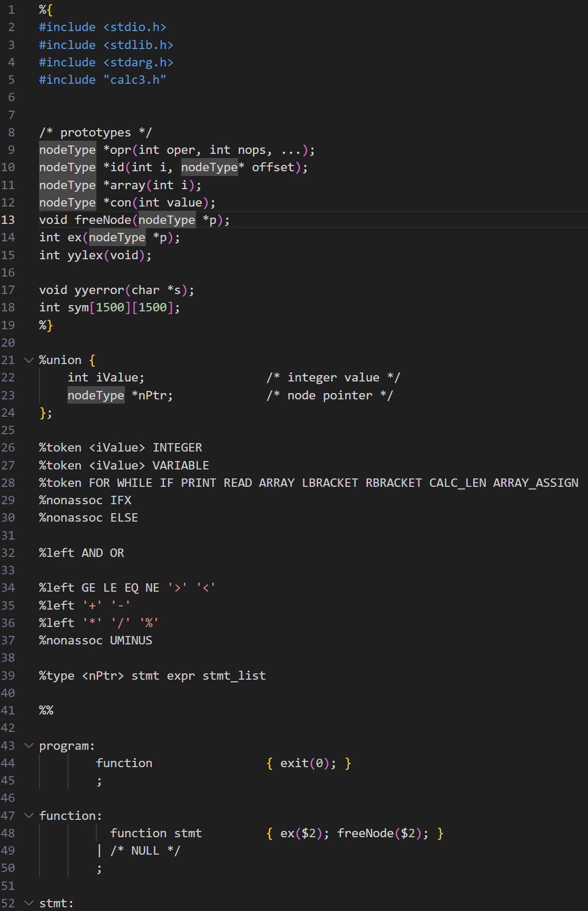Click on the 'WHILE' token
The width and height of the screenshot is (588, 911).
134,483
